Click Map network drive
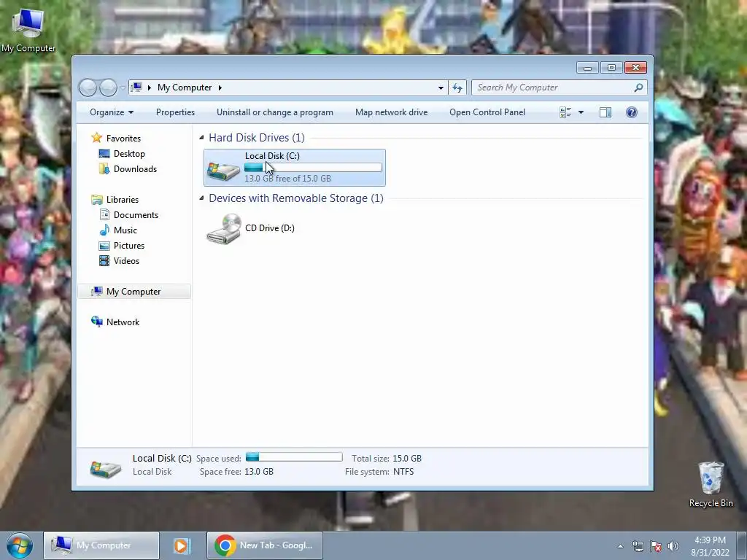Screen dimensions: 747x560 pos(392,112)
